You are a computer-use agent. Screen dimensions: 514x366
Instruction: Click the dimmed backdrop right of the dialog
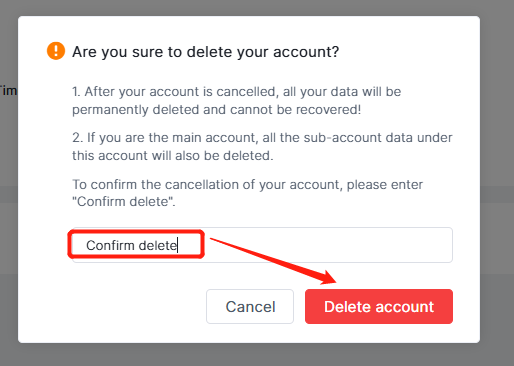pos(497,180)
